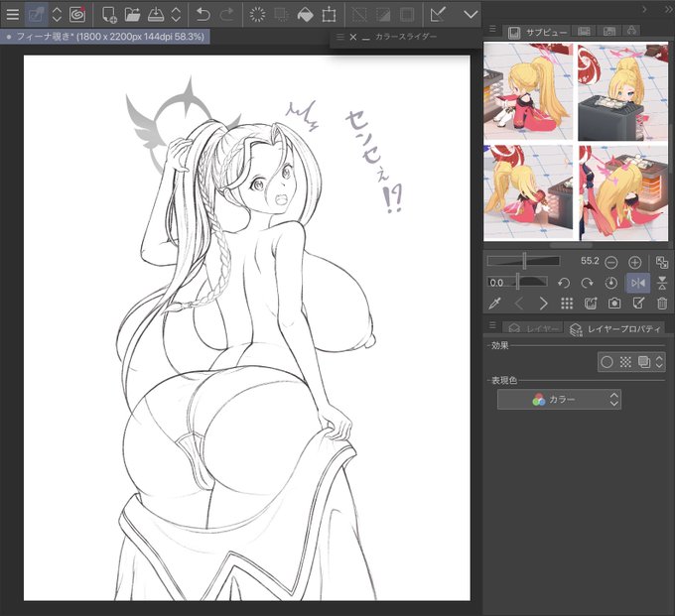675x616 pixels.
Task: Click the spiral Clip Studio Assets icon
Action: [77, 15]
